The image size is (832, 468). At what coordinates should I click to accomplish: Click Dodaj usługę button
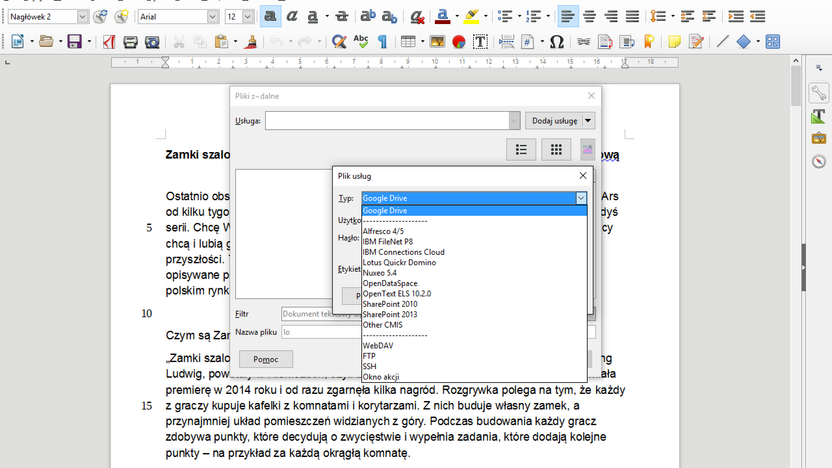coord(554,121)
